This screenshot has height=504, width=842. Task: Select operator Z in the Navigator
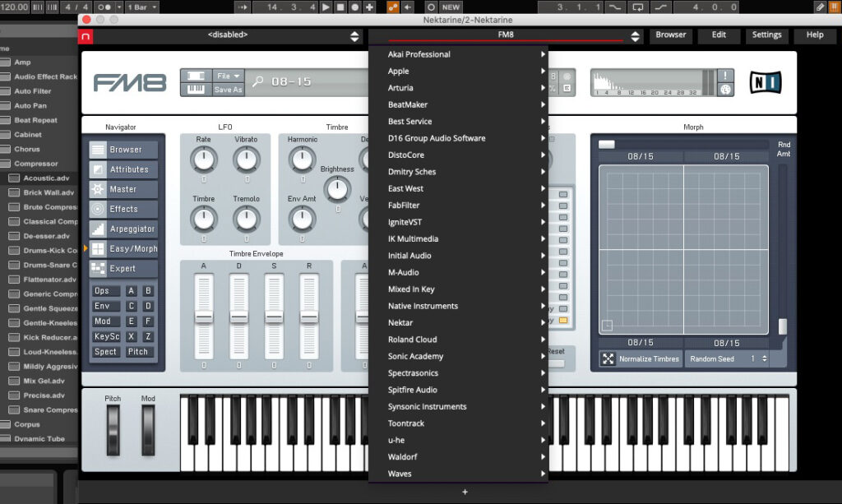click(148, 336)
